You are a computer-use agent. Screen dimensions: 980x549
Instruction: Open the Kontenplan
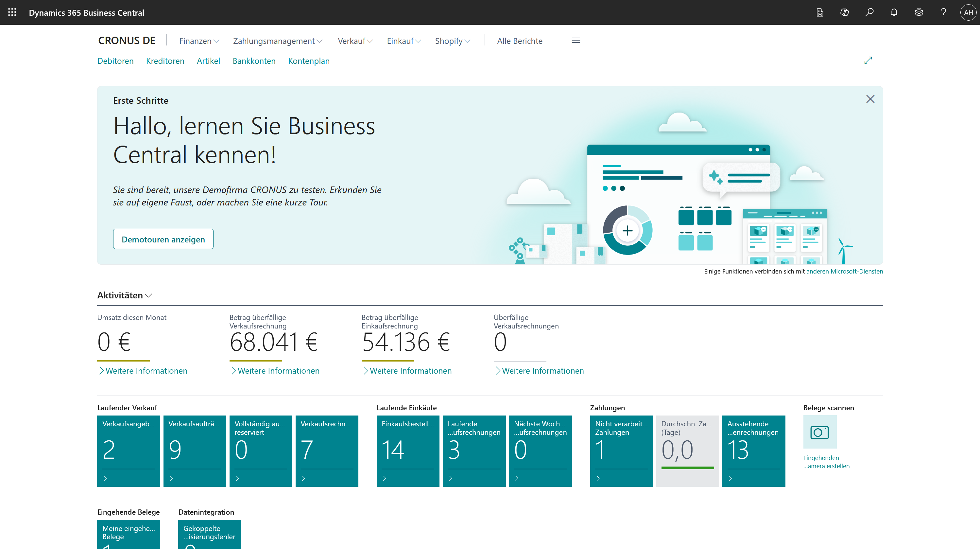click(309, 61)
